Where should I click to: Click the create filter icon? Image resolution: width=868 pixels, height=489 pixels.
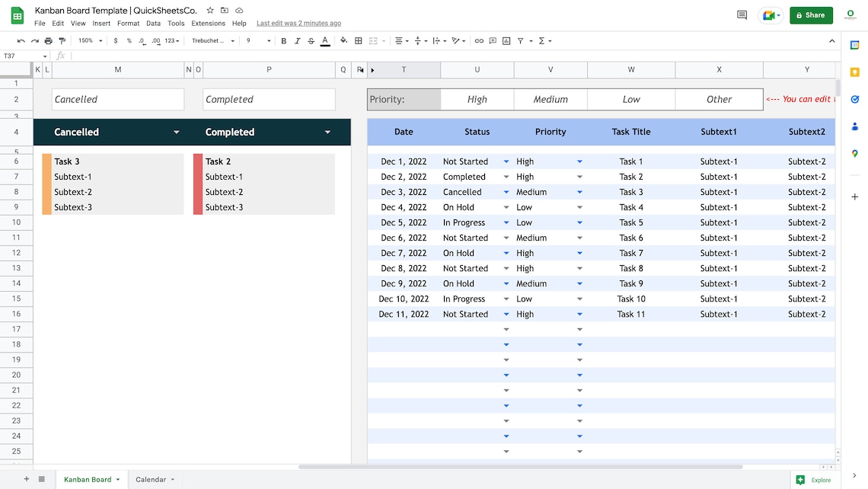pyautogui.click(x=520, y=41)
